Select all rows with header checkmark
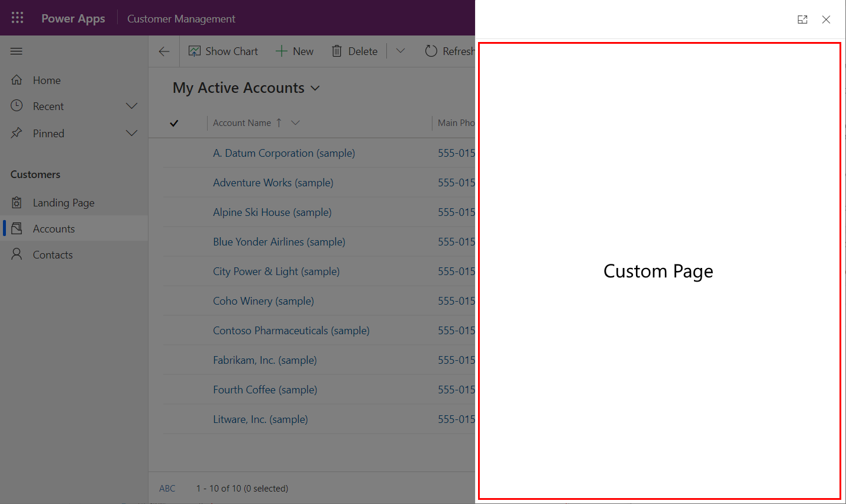The width and height of the screenshot is (846, 504). [x=174, y=123]
